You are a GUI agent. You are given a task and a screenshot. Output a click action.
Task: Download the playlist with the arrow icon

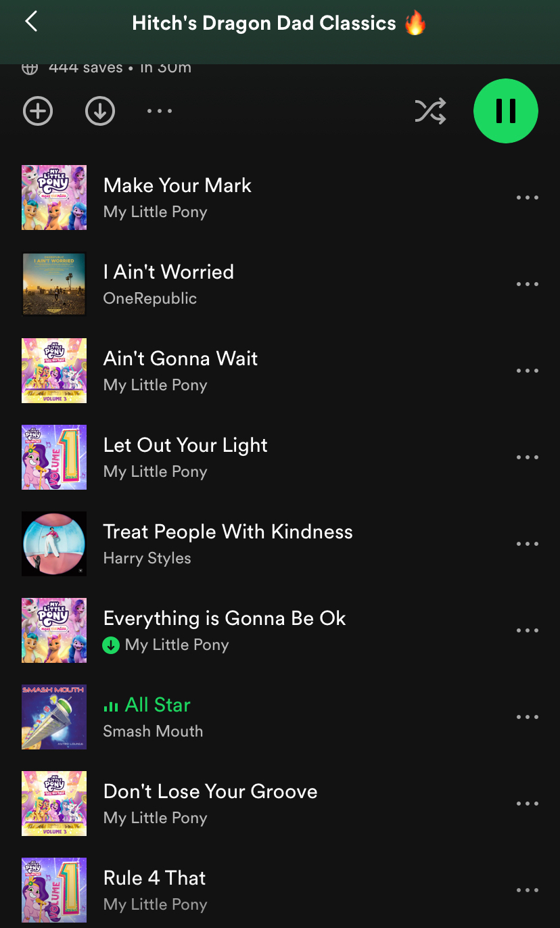(x=100, y=111)
